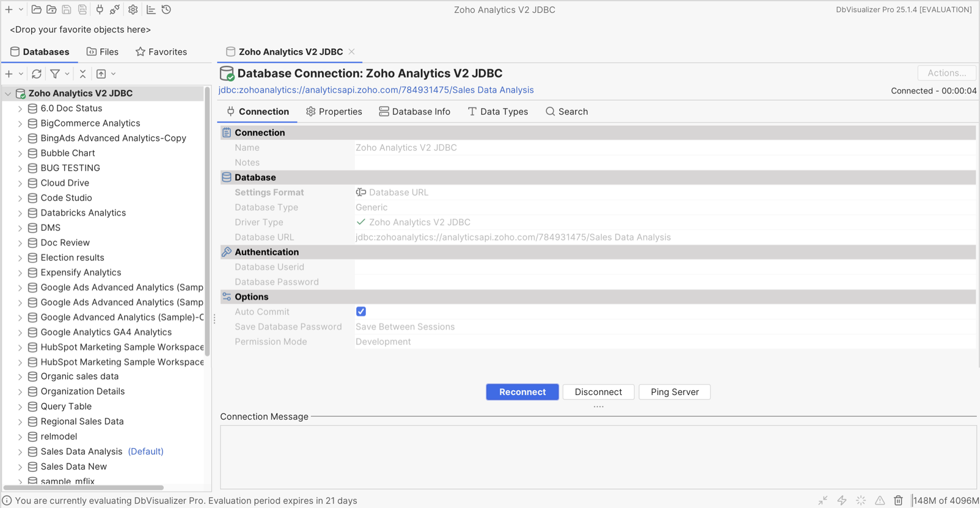Click the horizontal scrollbar in Databases tree

click(84, 488)
